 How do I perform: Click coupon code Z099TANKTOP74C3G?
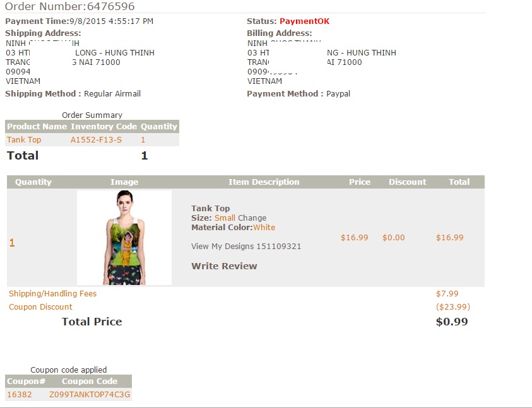click(x=90, y=395)
